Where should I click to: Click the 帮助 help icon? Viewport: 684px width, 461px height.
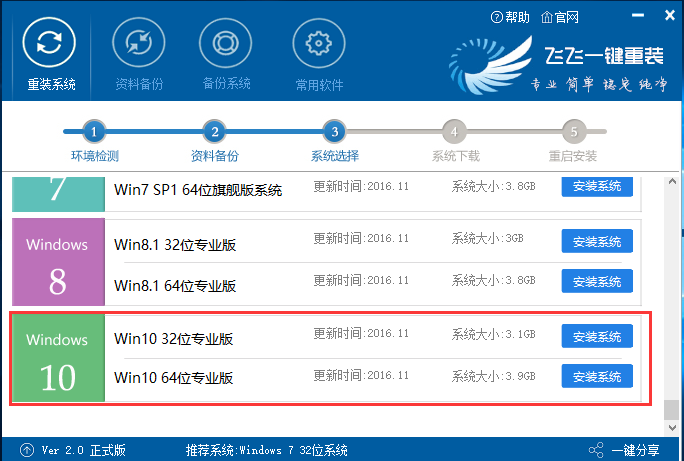tap(497, 17)
